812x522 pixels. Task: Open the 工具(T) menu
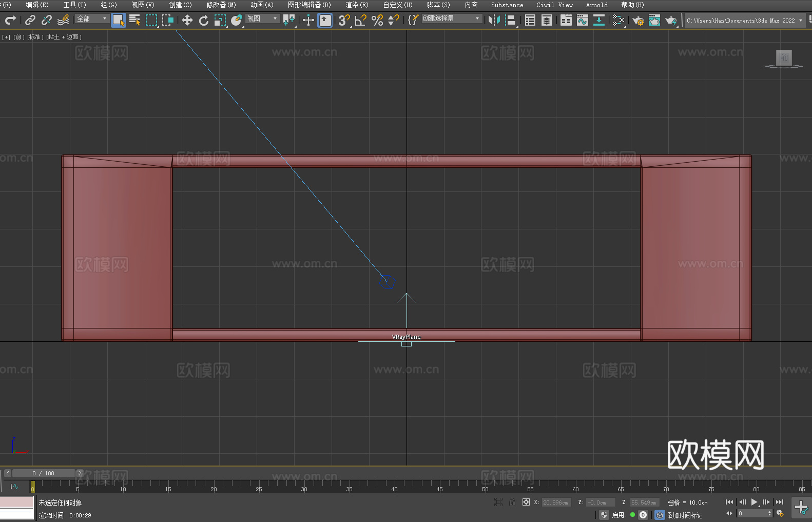tap(74, 5)
